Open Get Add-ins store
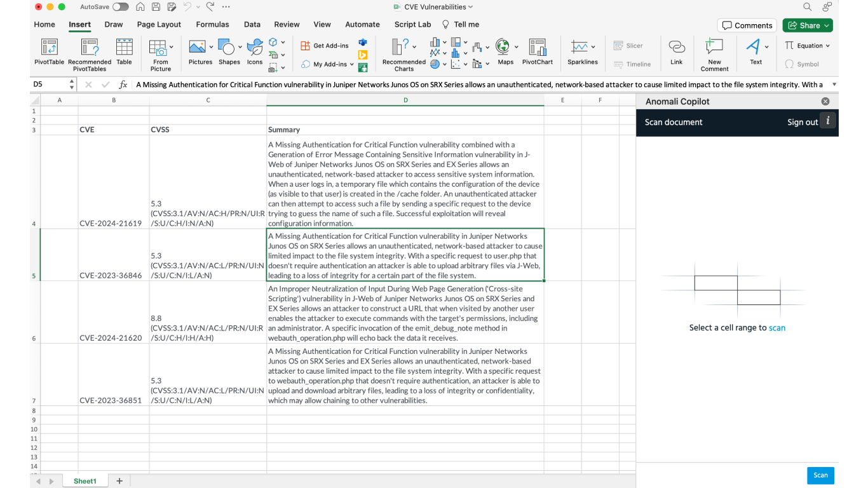Image resolution: width=868 pixels, height=488 pixels. pos(325,46)
